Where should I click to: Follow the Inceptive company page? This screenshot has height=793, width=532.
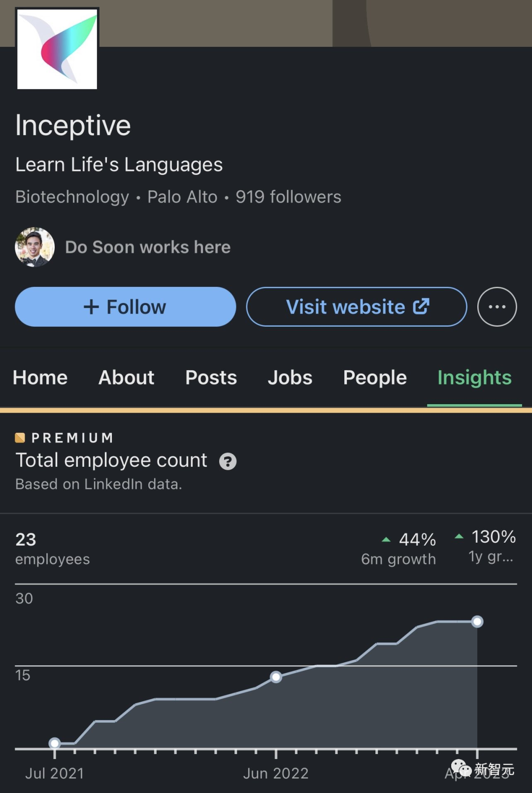(126, 307)
